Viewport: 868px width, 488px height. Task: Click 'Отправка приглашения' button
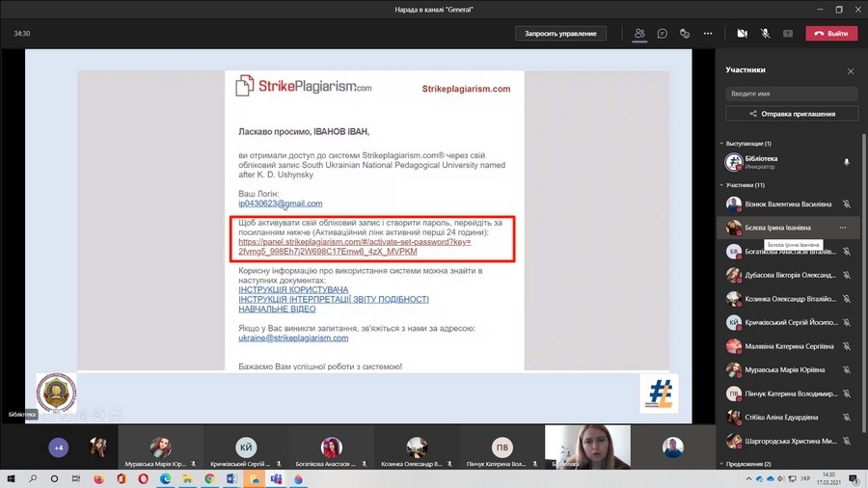[x=792, y=114]
